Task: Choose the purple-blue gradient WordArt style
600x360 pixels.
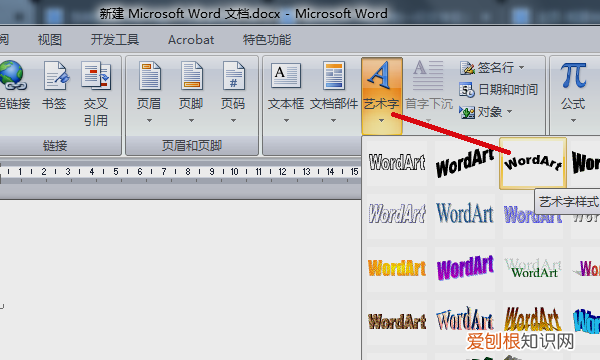Action: pos(533,216)
